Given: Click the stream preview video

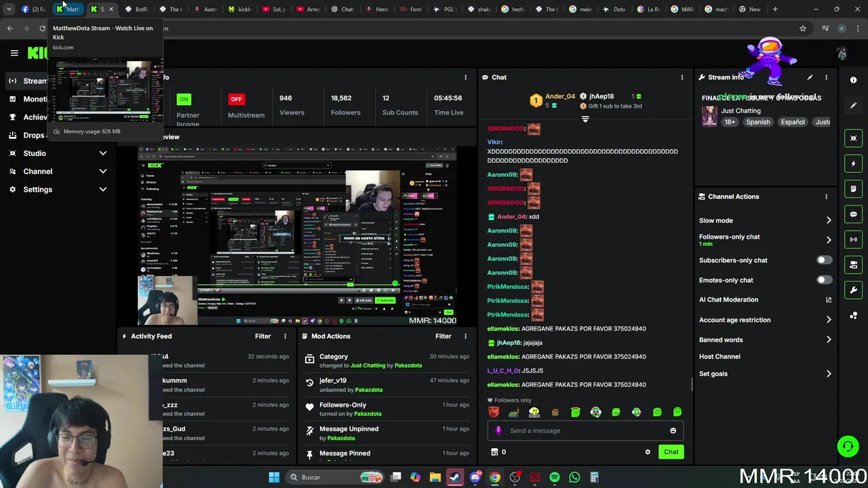Looking at the screenshot, I should (x=297, y=236).
